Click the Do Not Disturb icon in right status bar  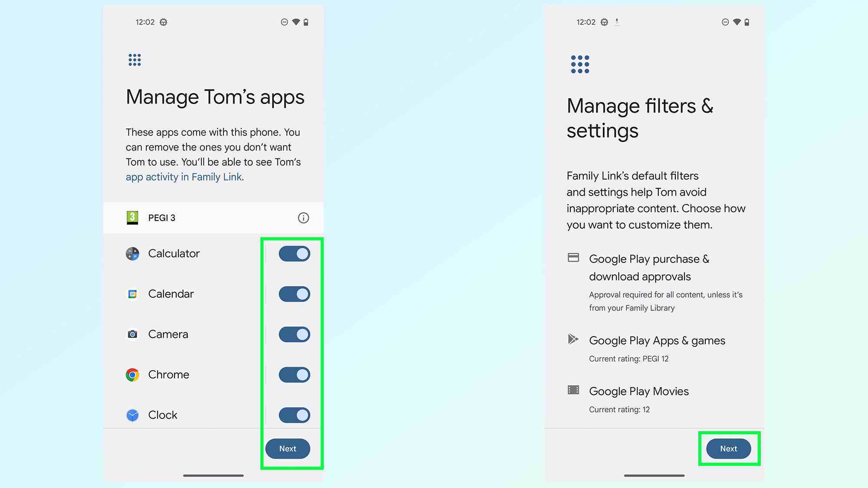point(725,22)
